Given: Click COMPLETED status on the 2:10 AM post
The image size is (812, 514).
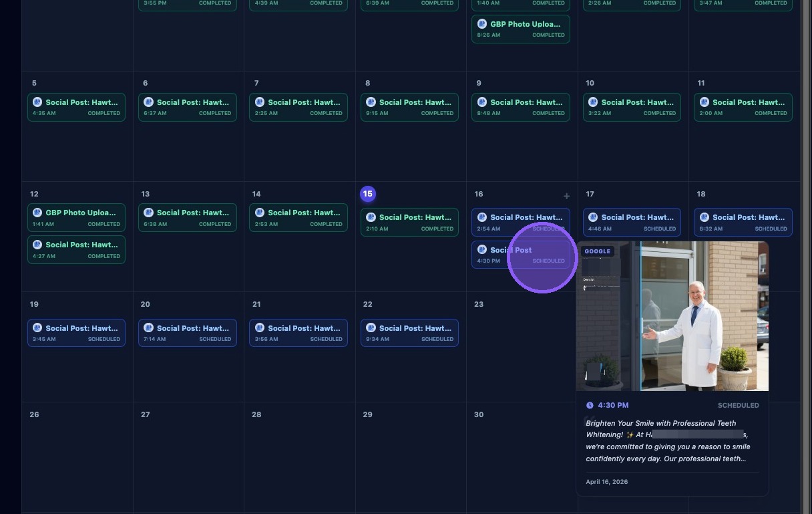Looking at the screenshot, I should 437,229.
